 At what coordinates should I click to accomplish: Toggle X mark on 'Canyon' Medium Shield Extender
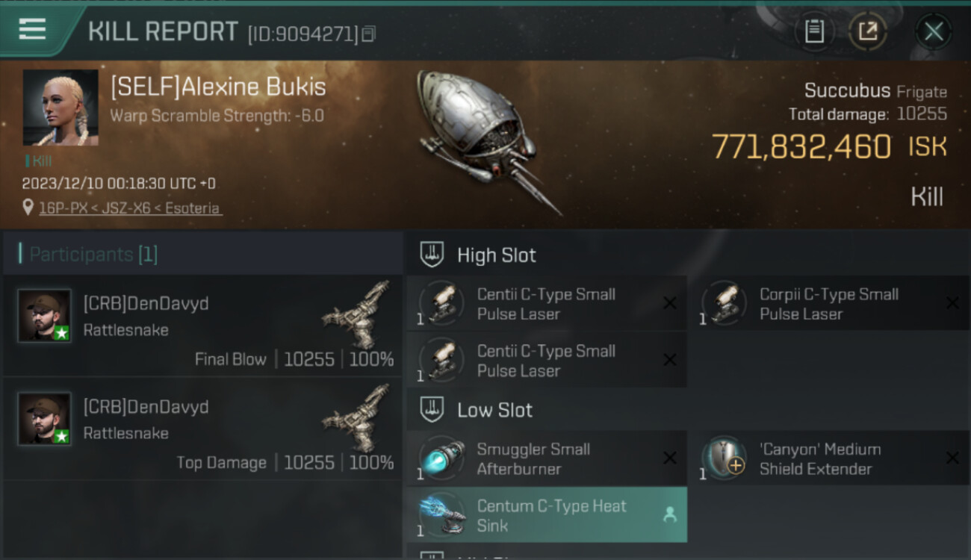click(952, 458)
